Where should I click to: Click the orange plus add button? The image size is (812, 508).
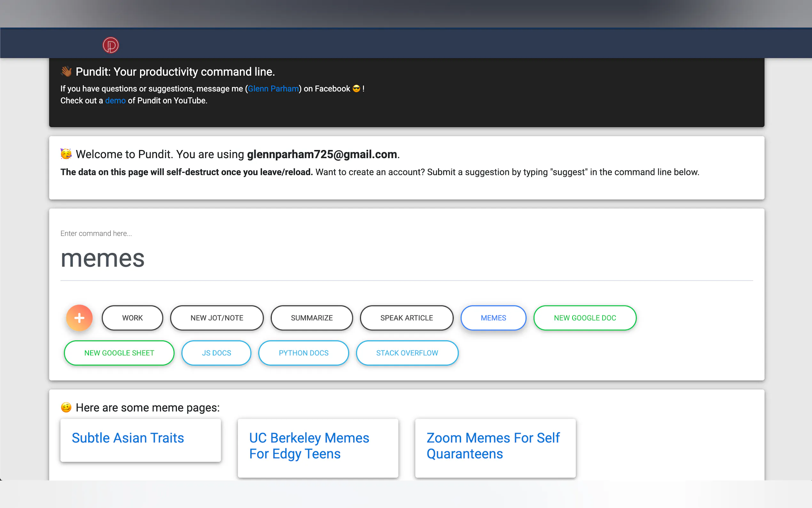tap(79, 318)
